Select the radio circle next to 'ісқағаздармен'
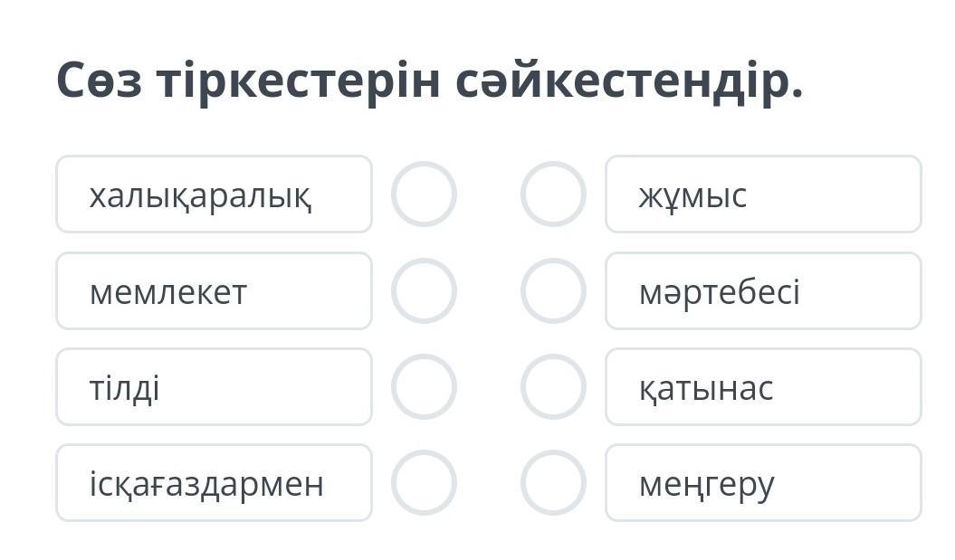Viewport: 955px width, 560px height. 424,482
